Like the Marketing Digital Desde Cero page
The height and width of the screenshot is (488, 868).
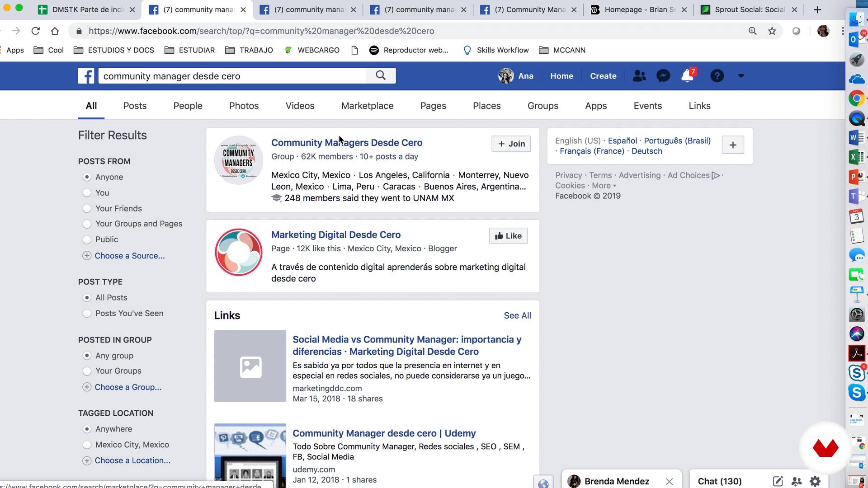(x=508, y=236)
